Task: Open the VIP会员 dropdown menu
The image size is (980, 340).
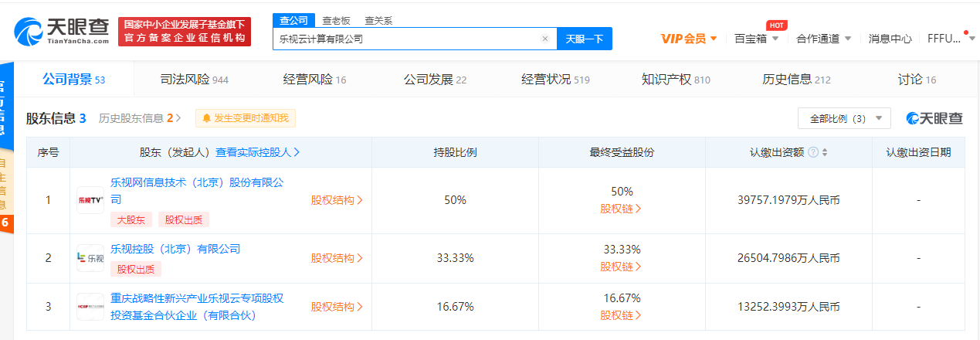Action: tap(689, 39)
